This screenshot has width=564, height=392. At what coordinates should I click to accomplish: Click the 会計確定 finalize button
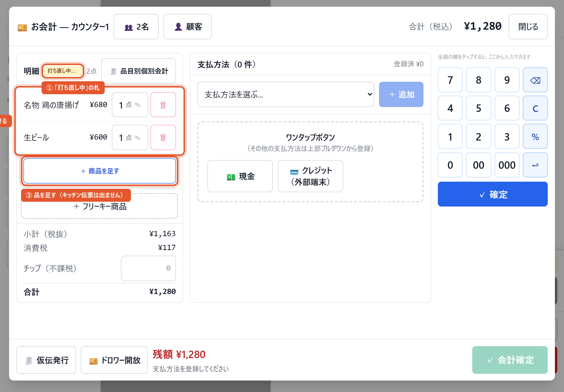510,360
